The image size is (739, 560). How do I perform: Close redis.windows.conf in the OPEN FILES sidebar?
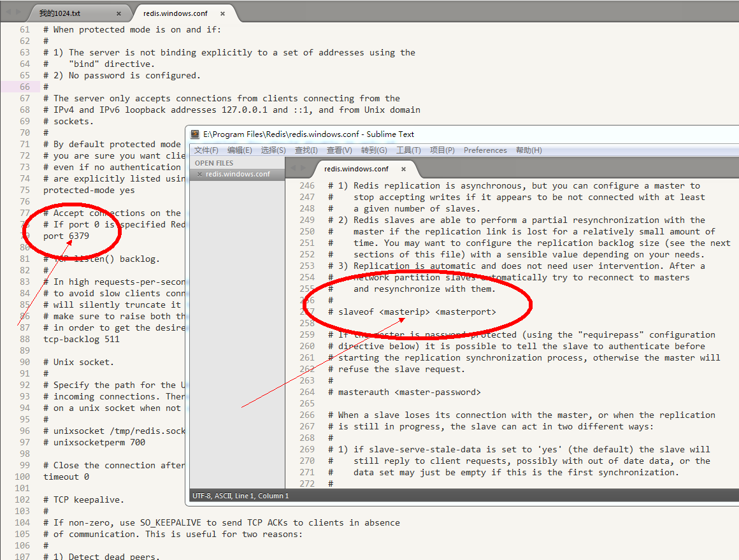[x=199, y=174]
